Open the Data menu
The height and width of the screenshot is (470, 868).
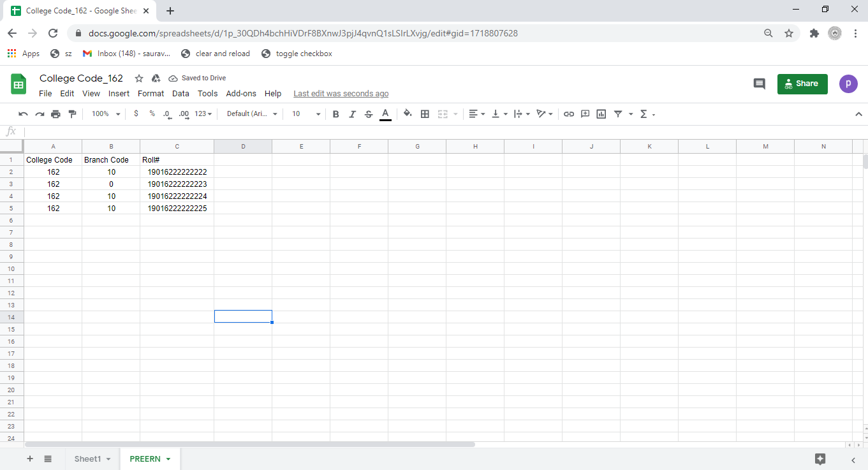coord(180,94)
